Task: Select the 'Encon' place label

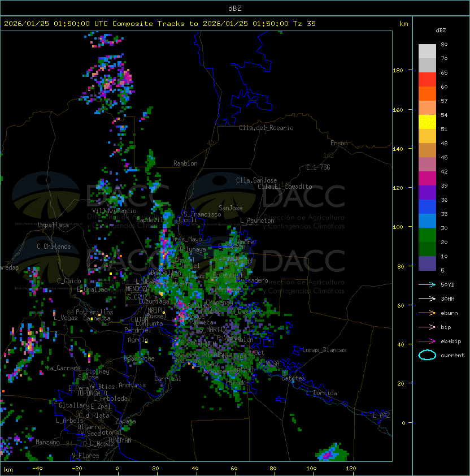Action: tap(339, 143)
